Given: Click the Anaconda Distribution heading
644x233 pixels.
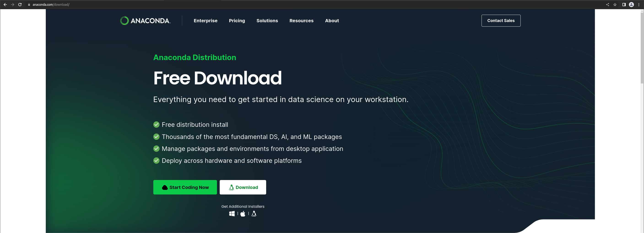Looking at the screenshot, I should point(195,57).
